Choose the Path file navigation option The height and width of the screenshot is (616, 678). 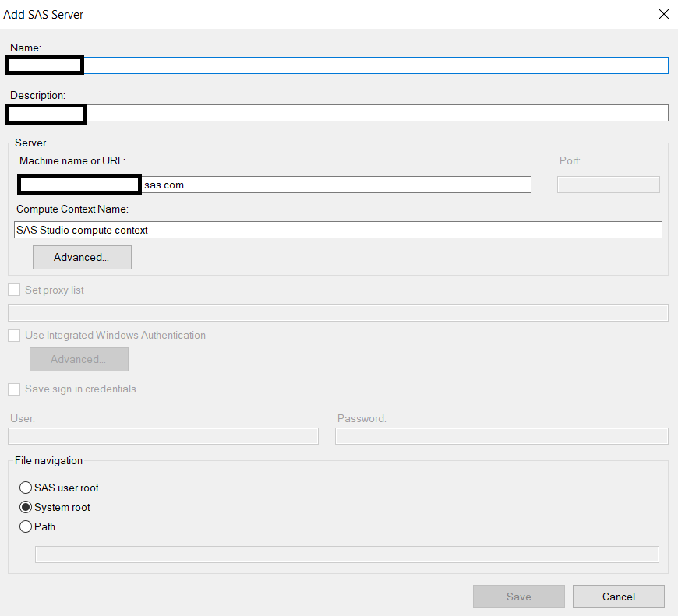tap(25, 526)
